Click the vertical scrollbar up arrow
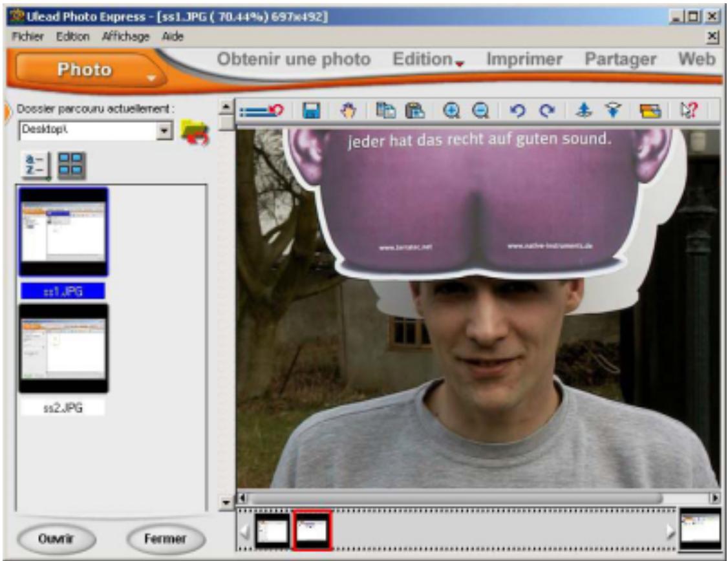728x561 pixels. (x=226, y=107)
